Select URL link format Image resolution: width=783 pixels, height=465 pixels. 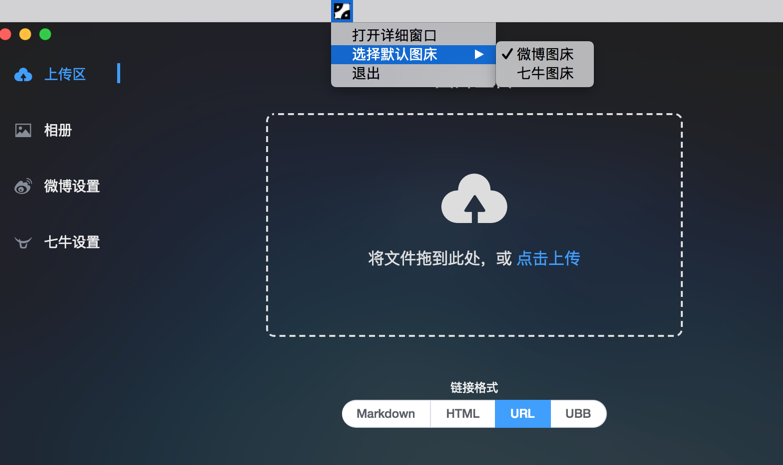523,414
